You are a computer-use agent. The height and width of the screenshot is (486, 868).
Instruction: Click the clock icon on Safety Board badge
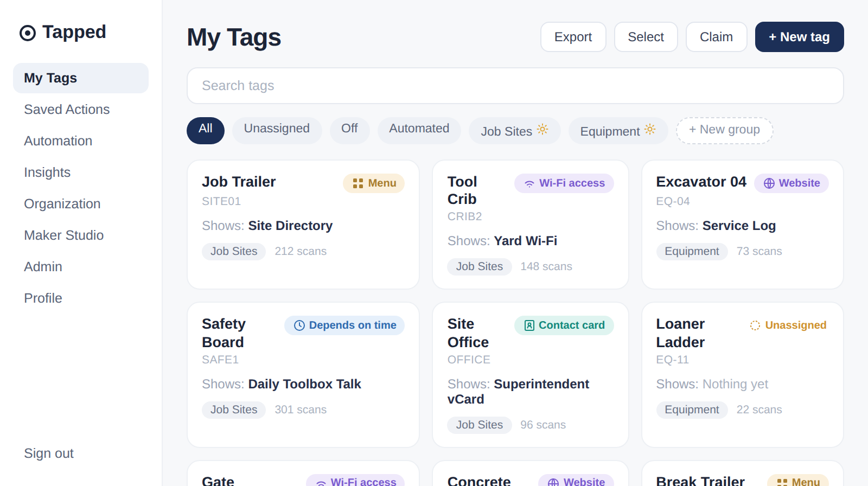coord(299,325)
